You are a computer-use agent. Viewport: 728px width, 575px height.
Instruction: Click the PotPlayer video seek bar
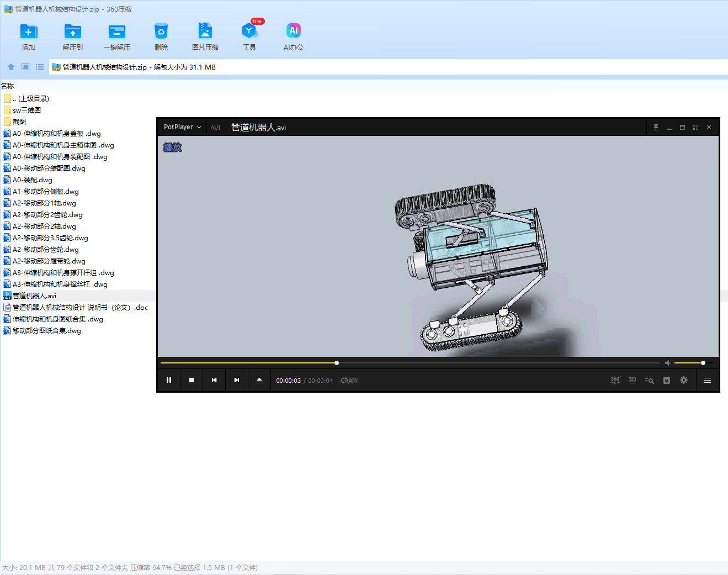click(x=410, y=363)
